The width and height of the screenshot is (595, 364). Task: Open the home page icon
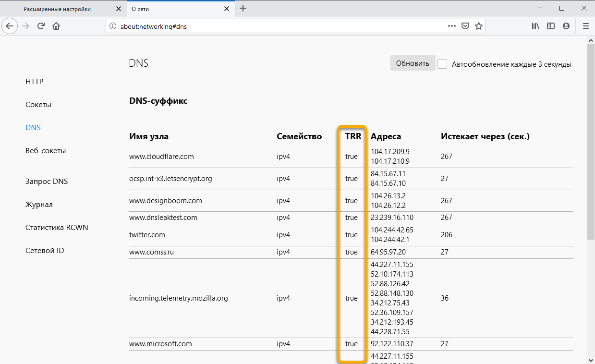pos(56,26)
